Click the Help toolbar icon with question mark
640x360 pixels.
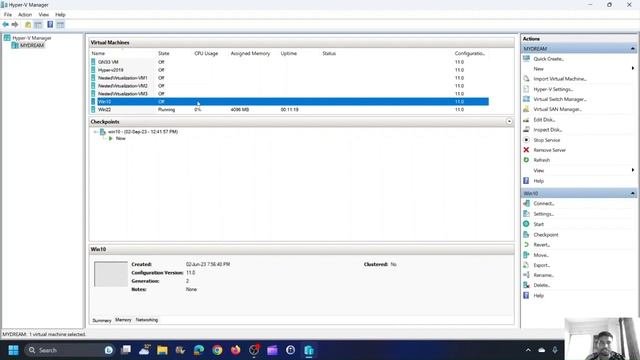50,24
